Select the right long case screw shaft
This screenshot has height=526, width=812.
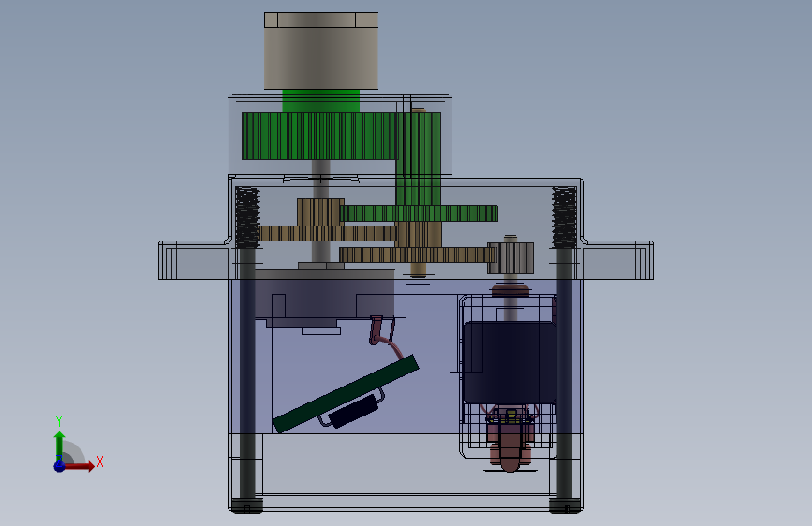pyautogui.click(x=565, y=373)
